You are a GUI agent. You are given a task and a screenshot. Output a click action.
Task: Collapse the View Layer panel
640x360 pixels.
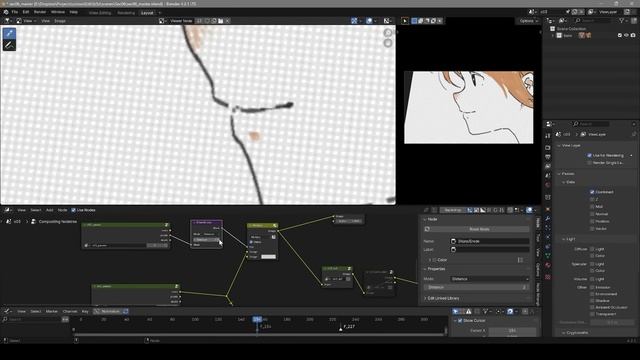[x=570, y=145]
